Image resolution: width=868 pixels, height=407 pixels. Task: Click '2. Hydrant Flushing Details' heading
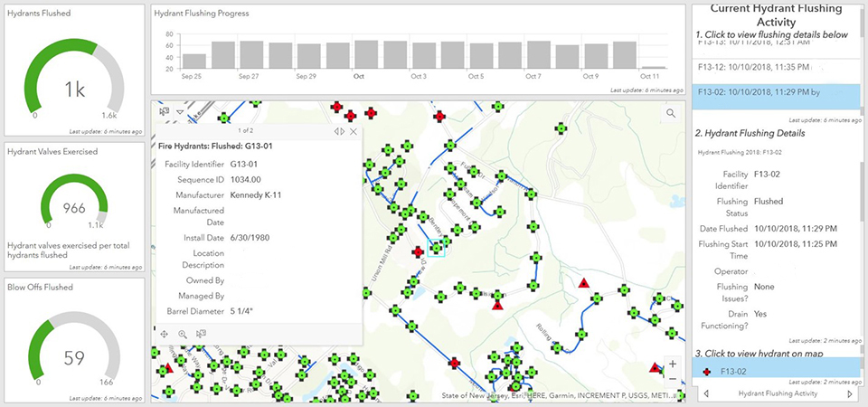click(750, 134)
